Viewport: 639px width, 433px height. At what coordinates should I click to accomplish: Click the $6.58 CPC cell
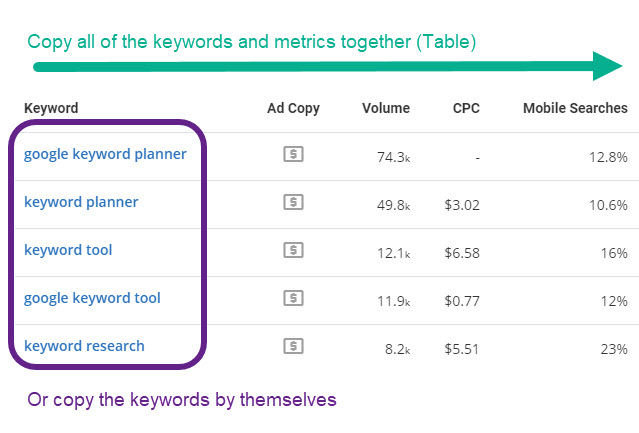461,251
